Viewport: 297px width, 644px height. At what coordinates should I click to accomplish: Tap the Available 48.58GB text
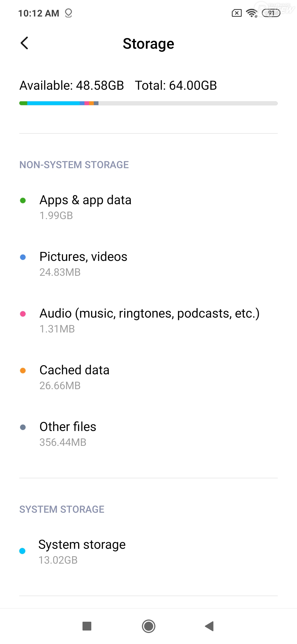point(71,85)
